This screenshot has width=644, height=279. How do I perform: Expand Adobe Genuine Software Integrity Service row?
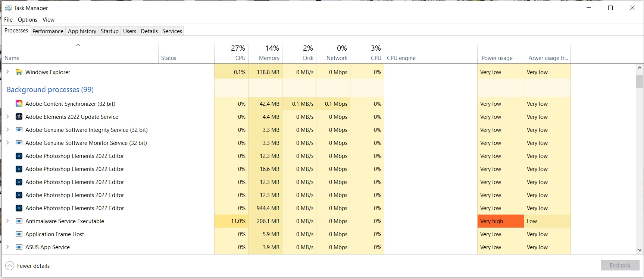7,130
